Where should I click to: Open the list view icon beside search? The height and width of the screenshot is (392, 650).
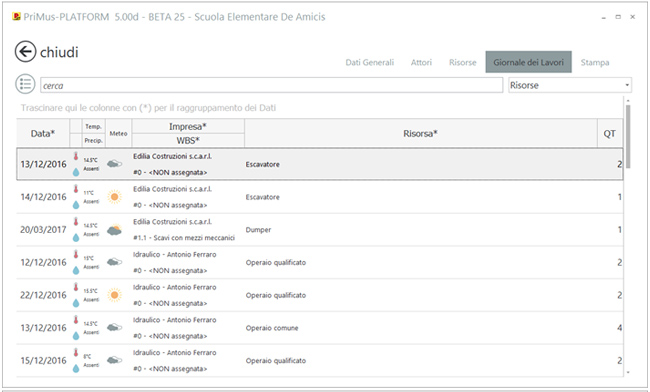(x=25, y=84)
